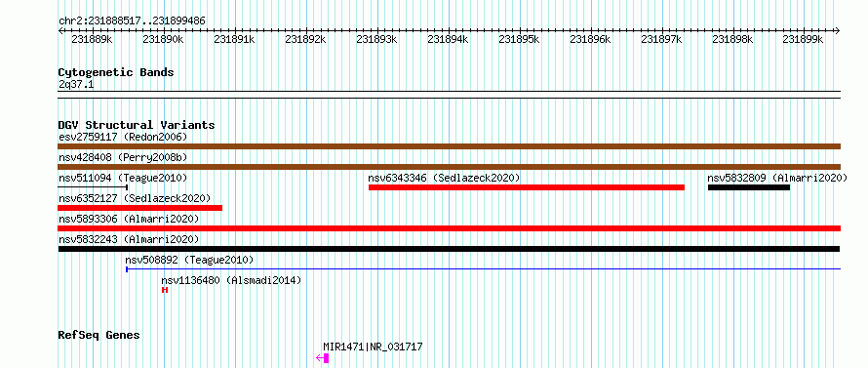Click the 231890k ruler tick label
Screen dimensions: 868x368
point(163,39)
